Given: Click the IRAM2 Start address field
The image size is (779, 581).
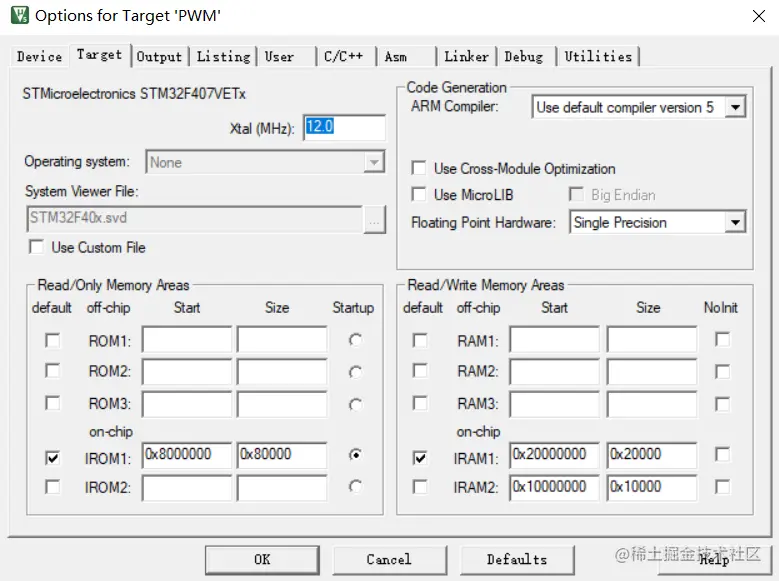Looking at the screenshot, I should (554, 487).
